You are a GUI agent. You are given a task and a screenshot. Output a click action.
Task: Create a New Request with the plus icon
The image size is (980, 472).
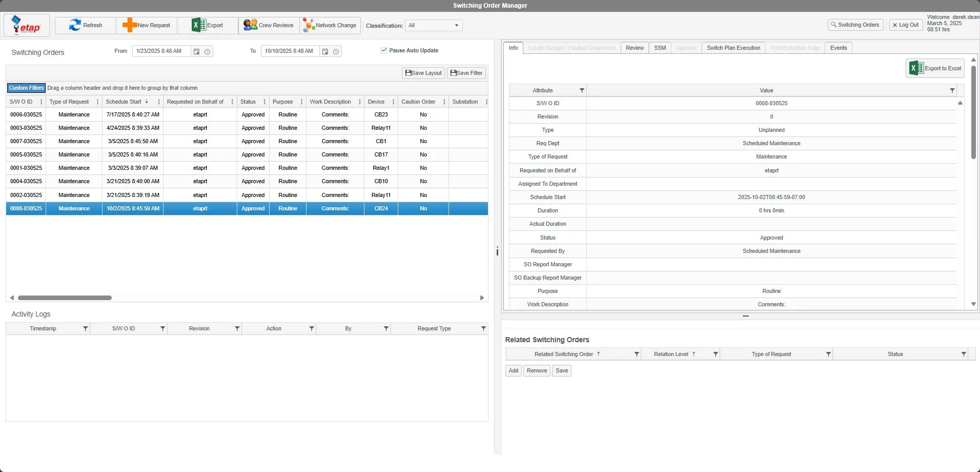click(129, 25)
